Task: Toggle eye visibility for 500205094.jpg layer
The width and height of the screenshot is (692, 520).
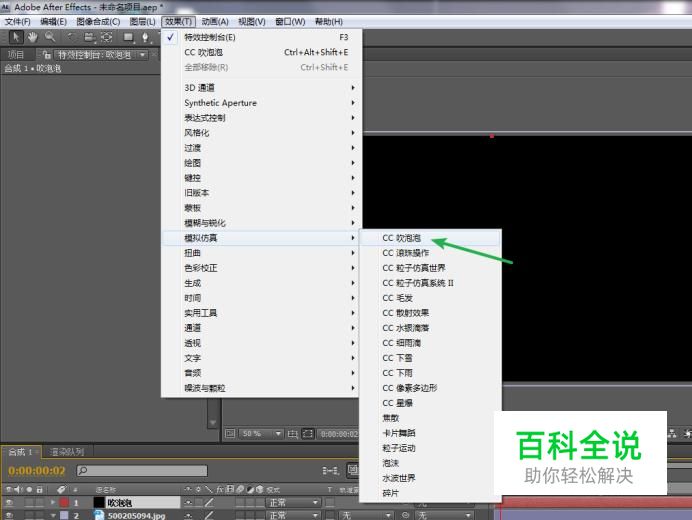Action: 9,515
